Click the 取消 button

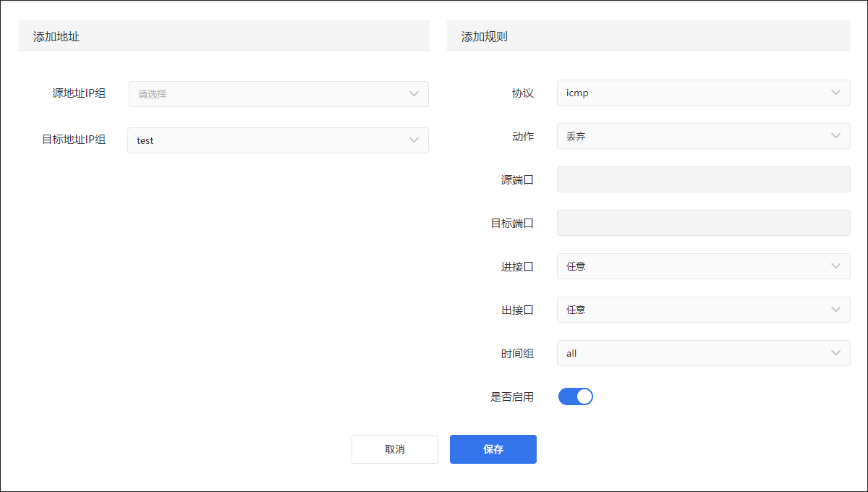point(395,449)
